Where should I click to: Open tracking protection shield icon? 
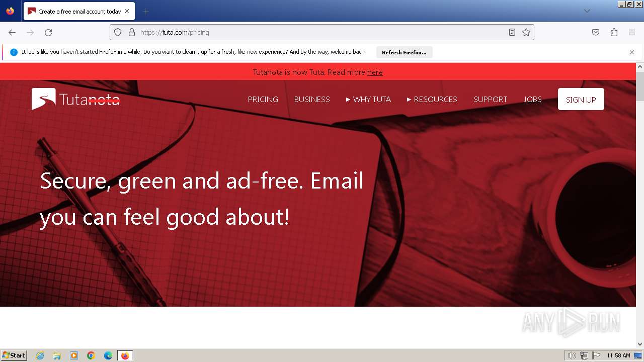118,32
